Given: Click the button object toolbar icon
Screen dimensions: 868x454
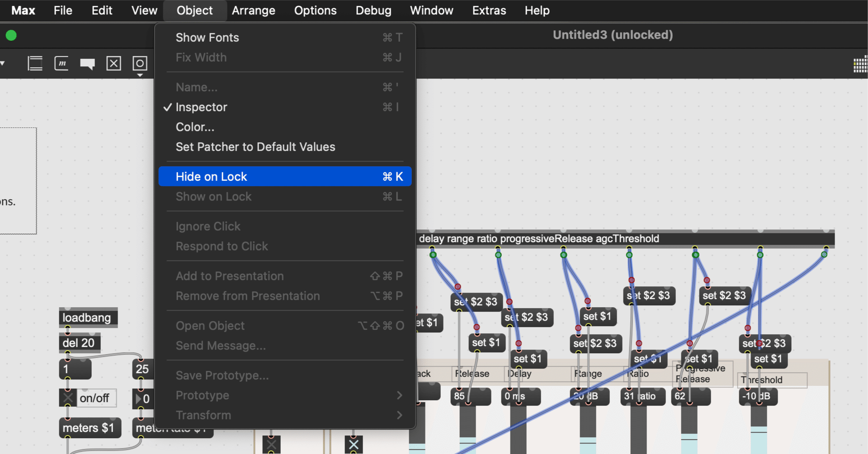Looking at the screenshot, I should (140, 63).
